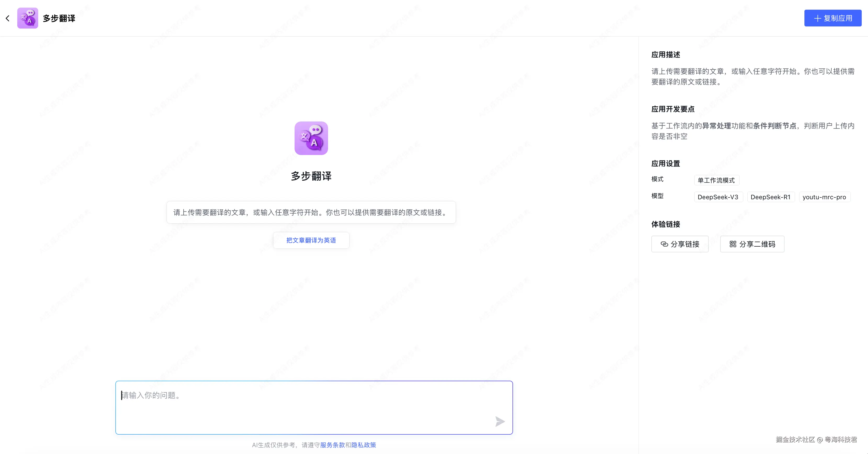
Task: Select the 把文章翻译为英语 suggestion
Action: pos(311,240)
